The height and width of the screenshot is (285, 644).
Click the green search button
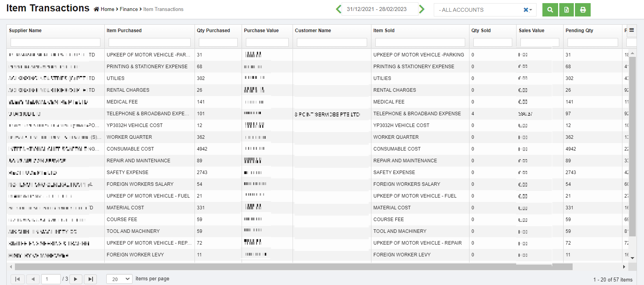tap(550, 10)
